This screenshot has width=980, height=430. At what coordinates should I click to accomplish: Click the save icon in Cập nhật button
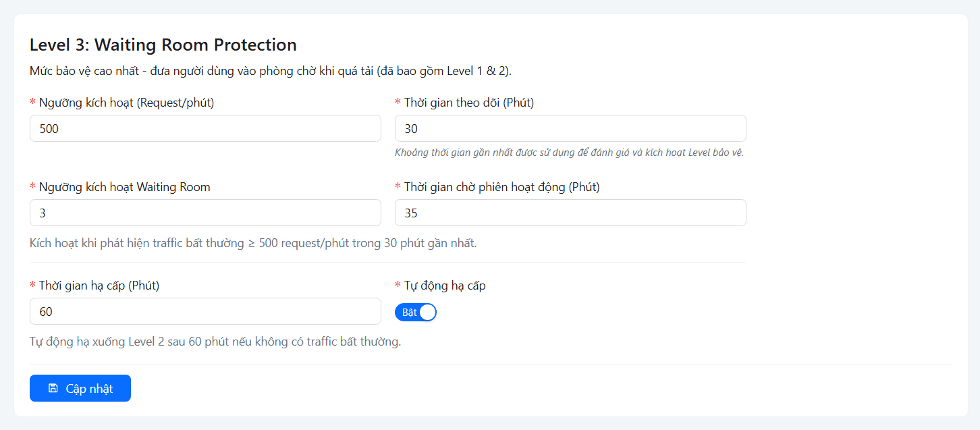pyautogui.click(x=53, y=388)
